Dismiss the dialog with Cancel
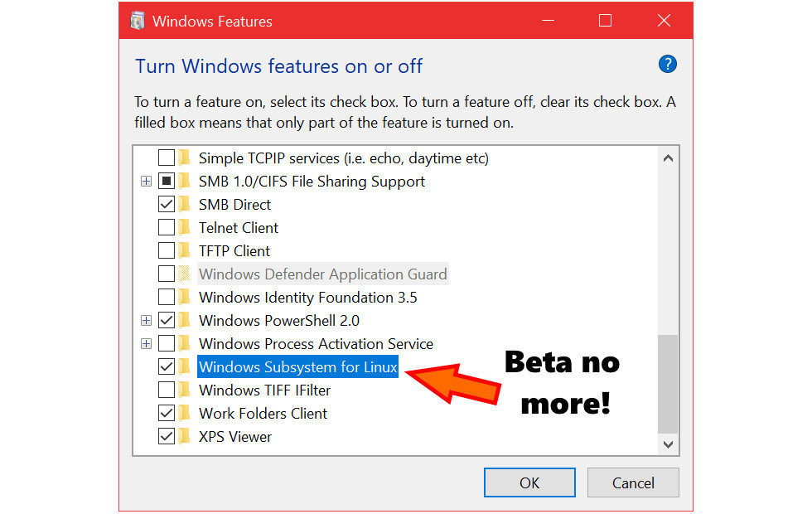 pos(633,482)
